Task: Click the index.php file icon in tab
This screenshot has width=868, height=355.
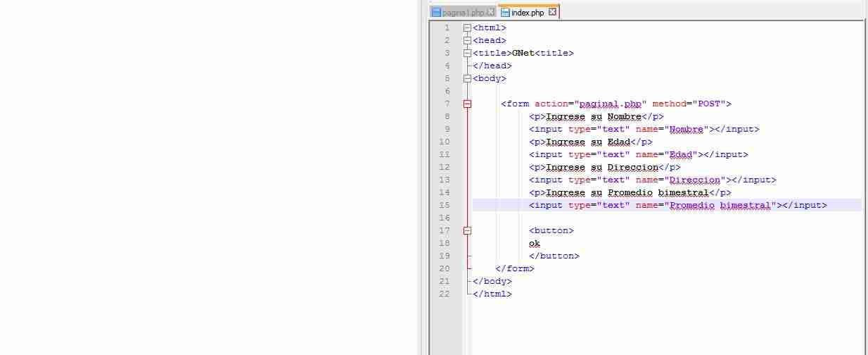Action: click(505, 12)
